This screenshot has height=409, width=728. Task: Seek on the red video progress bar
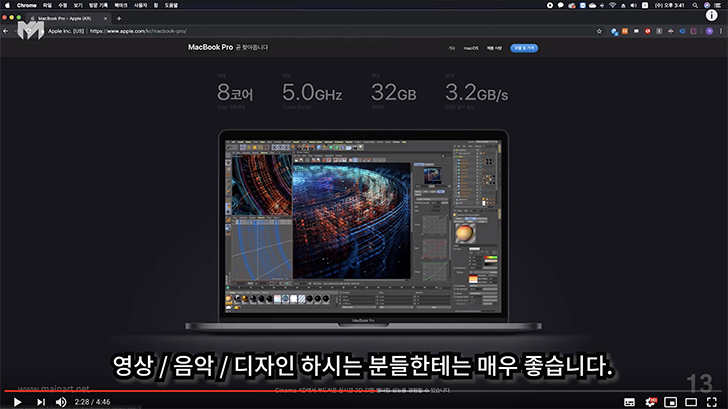(364, 391)
